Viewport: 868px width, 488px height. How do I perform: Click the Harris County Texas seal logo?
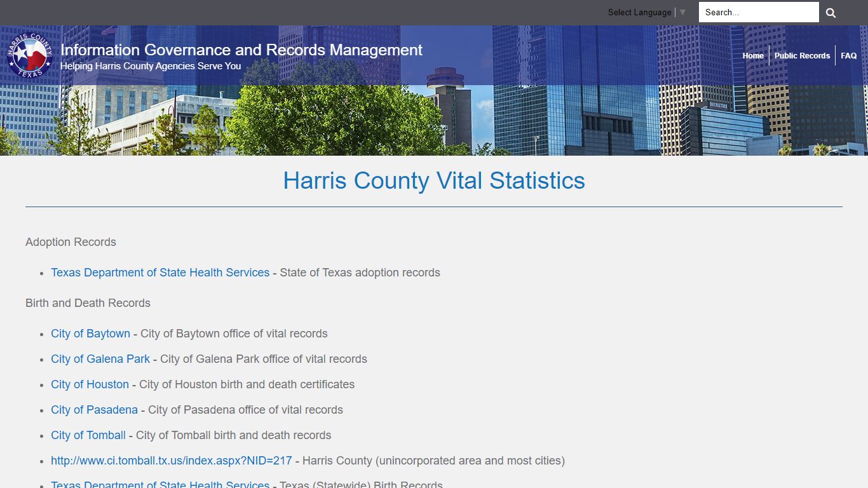(30, 55)
